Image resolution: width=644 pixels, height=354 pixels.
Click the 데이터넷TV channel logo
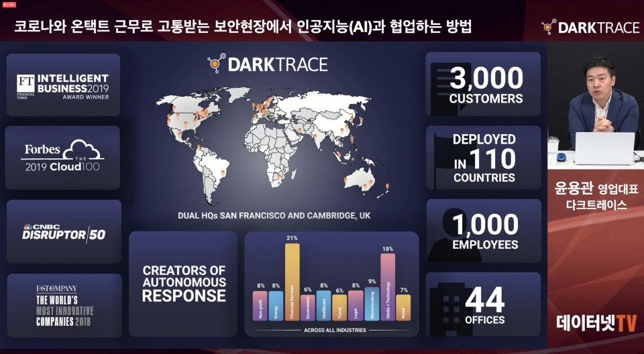[x=596, y=322]
